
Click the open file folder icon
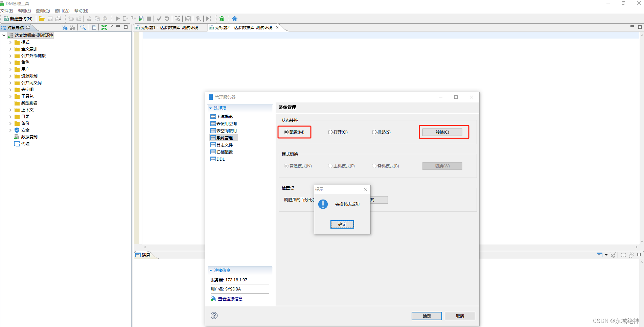pyautogui.click(x=42, y=19)
